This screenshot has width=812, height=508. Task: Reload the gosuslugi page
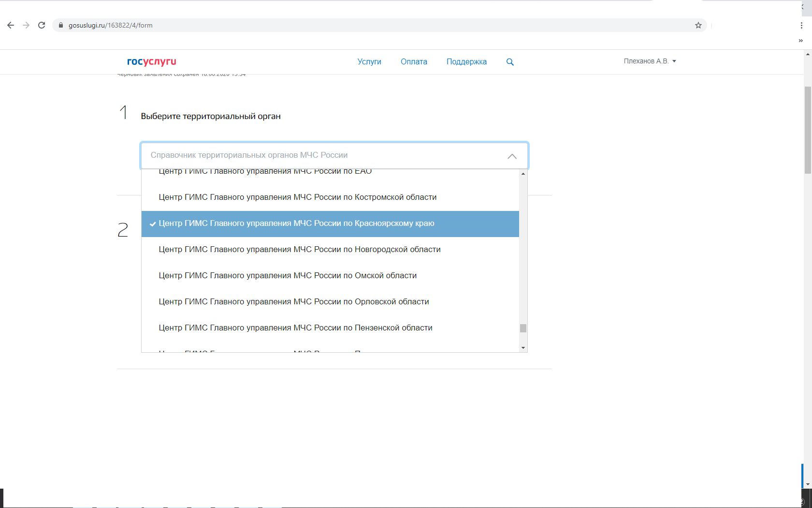[x=42, y=25]
